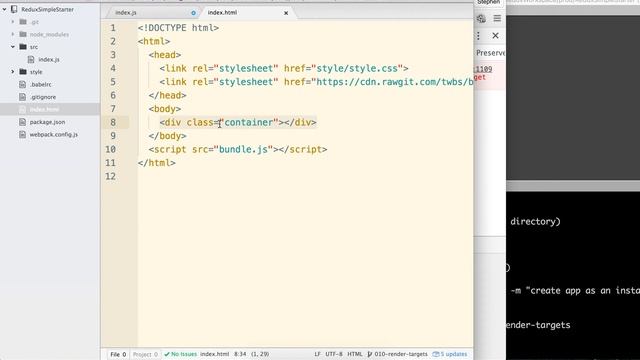
Task: Open the 5 updates notification
Action: click(x=450, y=354)
